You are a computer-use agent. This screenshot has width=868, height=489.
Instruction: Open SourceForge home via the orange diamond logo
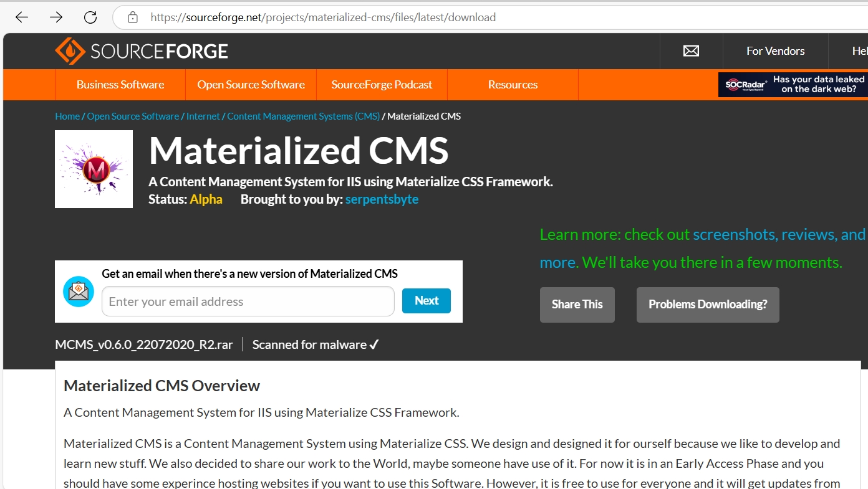click(x=70, y=51)
